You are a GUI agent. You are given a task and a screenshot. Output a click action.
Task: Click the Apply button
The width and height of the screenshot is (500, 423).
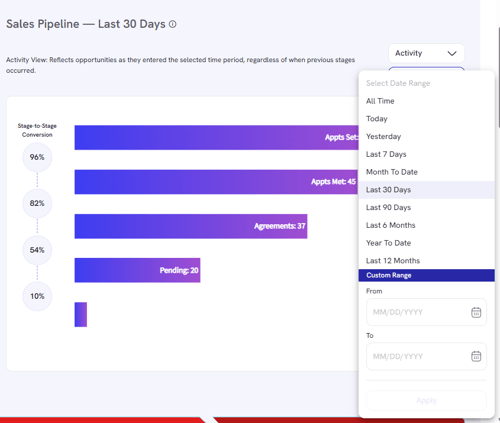pos(426,401)
